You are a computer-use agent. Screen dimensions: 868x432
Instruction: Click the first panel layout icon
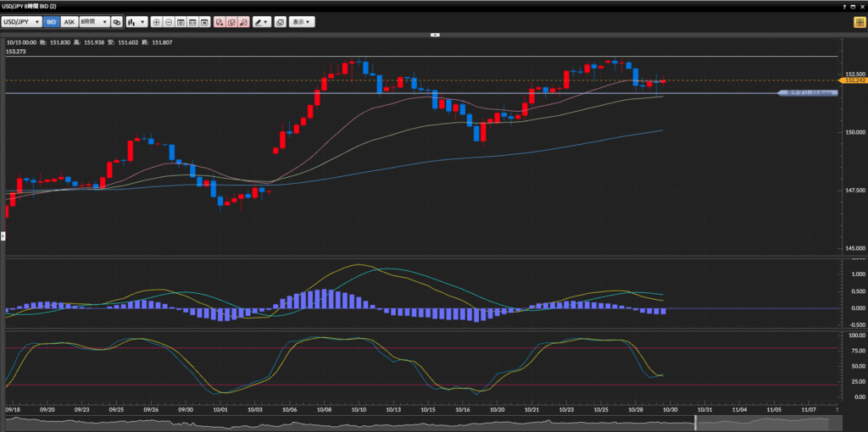click(181, 21)
